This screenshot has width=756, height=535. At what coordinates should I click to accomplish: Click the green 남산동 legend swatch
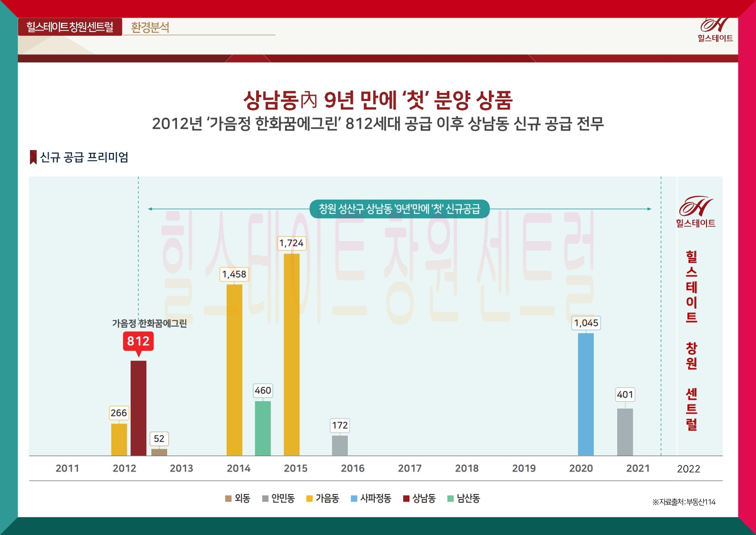pyautogui.click(x=451, y=499)
